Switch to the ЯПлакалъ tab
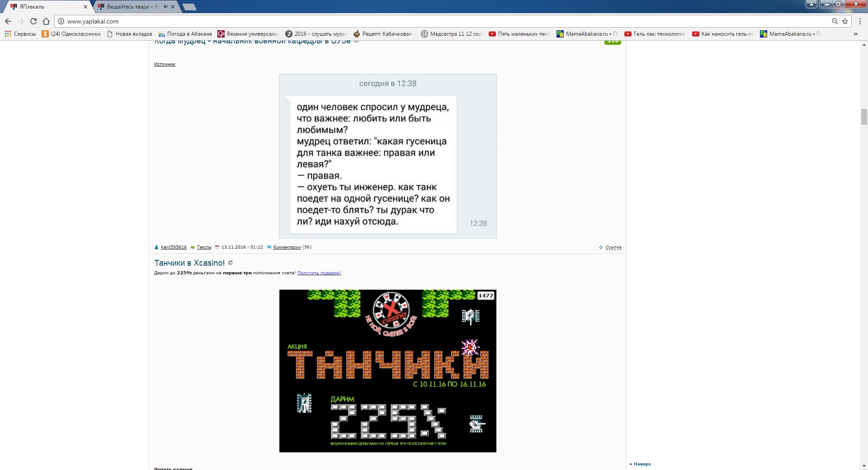868x470 pixels. point(47,7)
